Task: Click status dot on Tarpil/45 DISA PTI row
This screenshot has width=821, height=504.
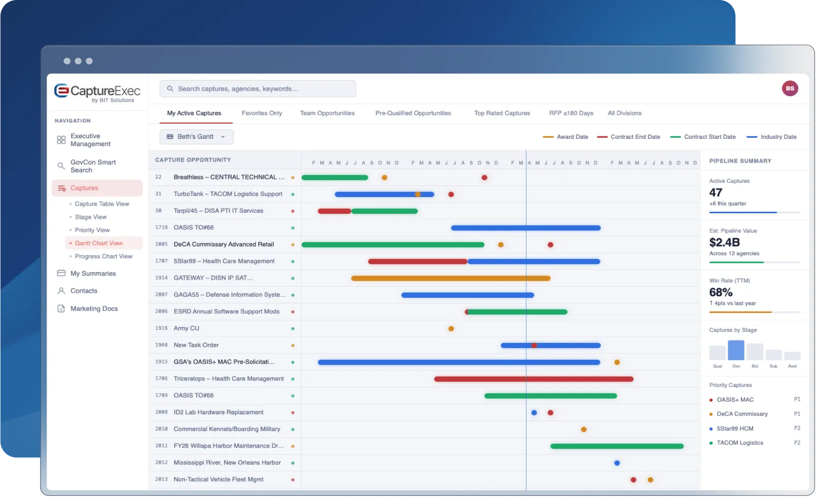Action: tap(293, 211)
